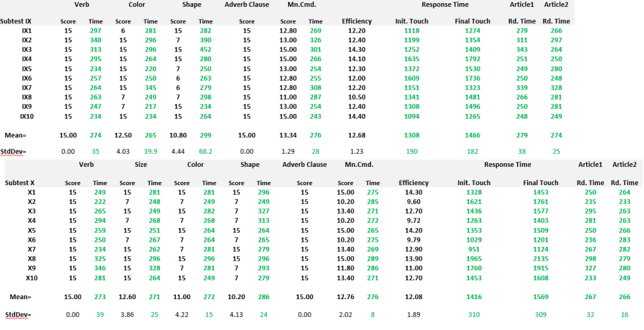This screenshot has width=644, height=330.
Task: Select Final Touch value 1792 in row IX4
Action: (x=472, y=59)
